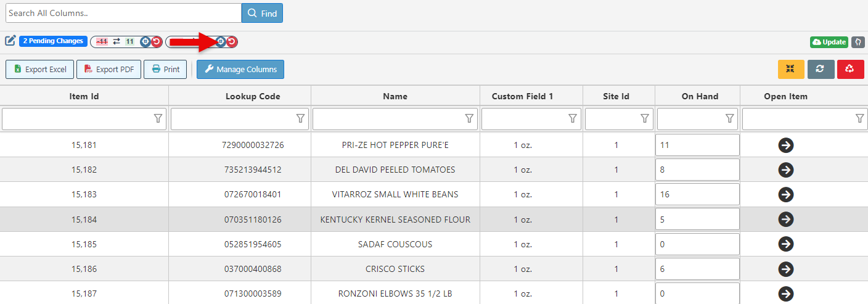
Task: Locate the second pending change via crosshair icon
Action: point(221,42)
